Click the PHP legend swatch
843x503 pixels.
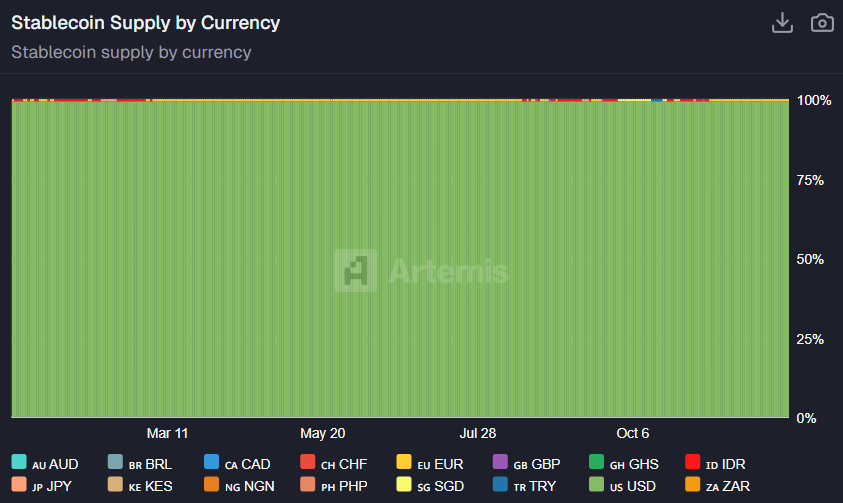[x=308, y=486]
